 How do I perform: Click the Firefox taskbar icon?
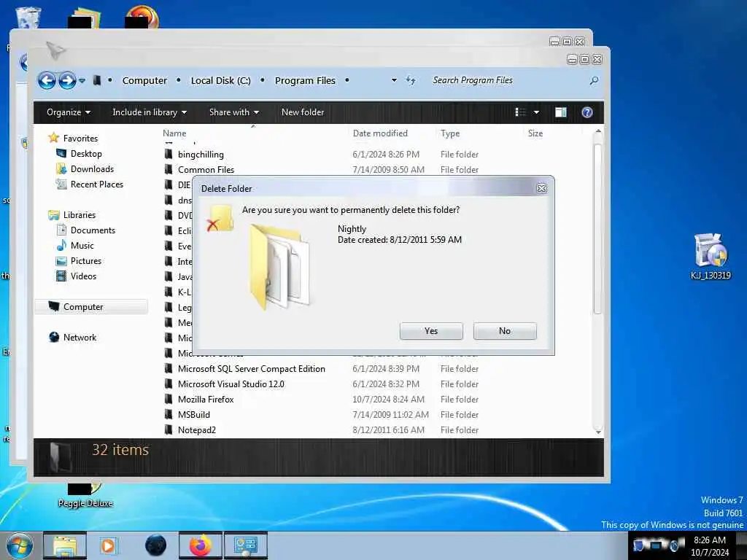(x=201, y=545)
